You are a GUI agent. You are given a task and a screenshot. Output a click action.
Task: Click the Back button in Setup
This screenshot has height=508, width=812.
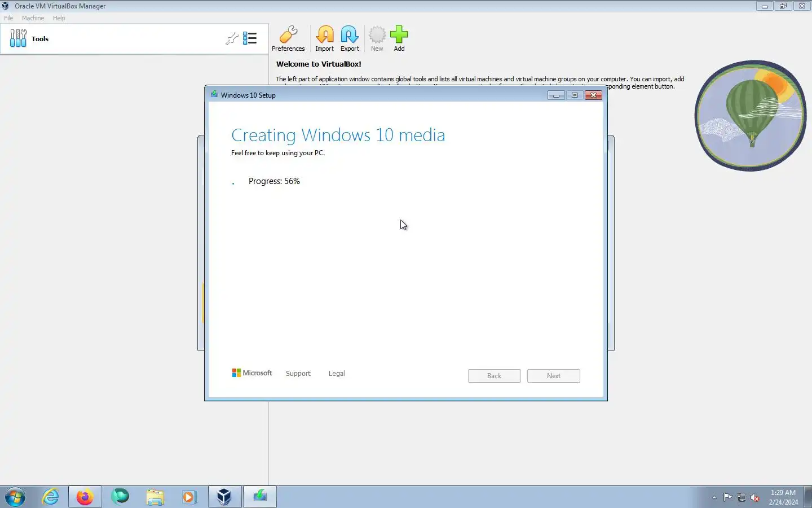click(494, 376)
